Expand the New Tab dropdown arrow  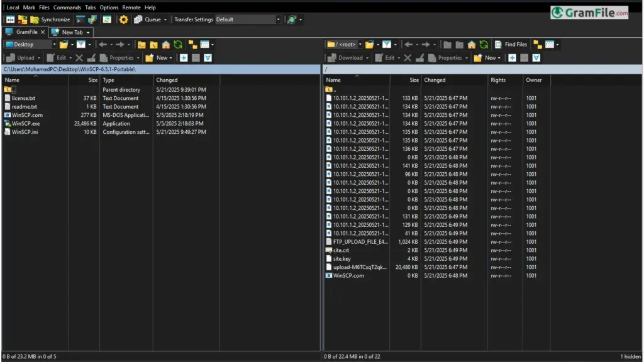click(x=88, y=33)
